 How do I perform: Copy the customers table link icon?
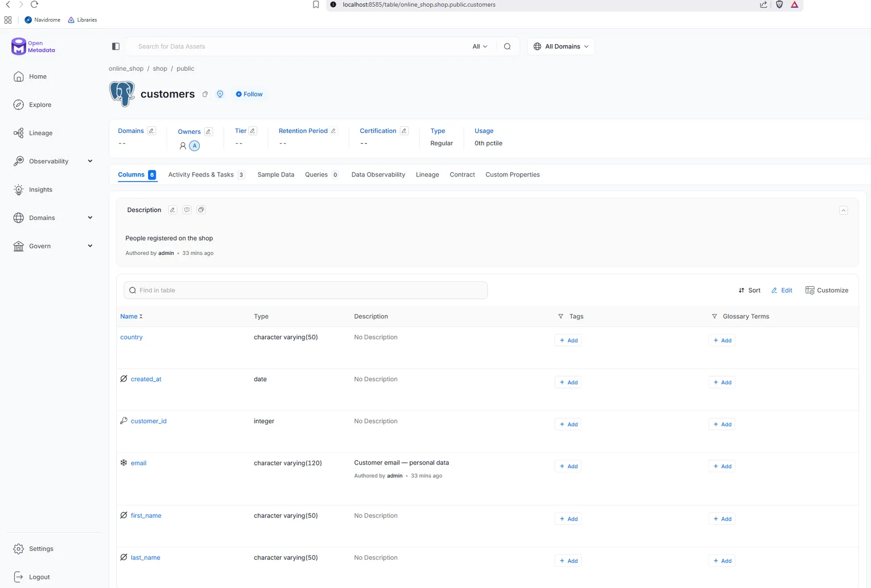(x=205, y=94)
